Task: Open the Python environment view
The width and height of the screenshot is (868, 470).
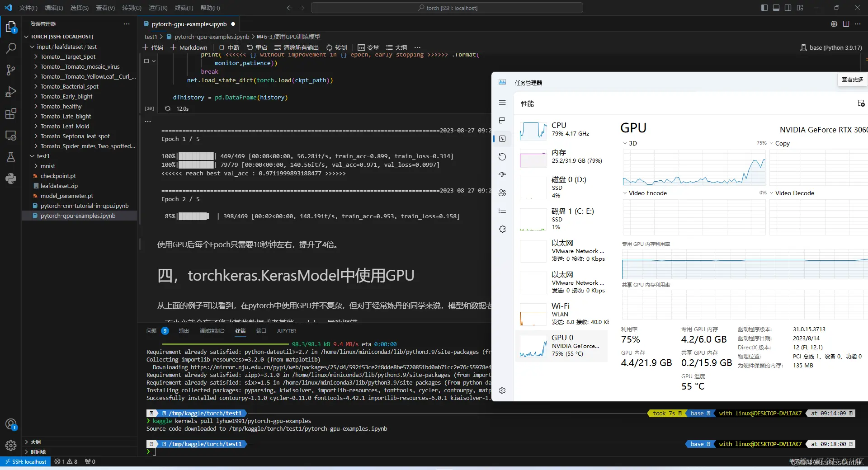Action: coord(11,179)
